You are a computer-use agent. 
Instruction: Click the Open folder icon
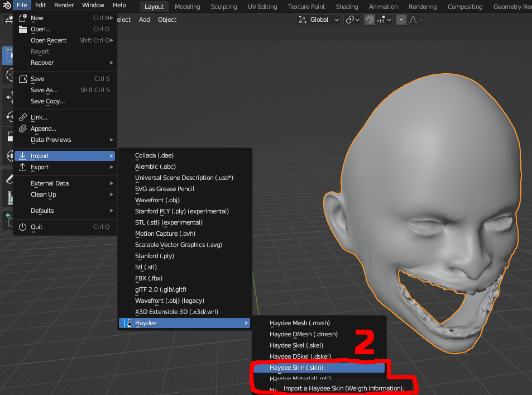tap(23, 29)
